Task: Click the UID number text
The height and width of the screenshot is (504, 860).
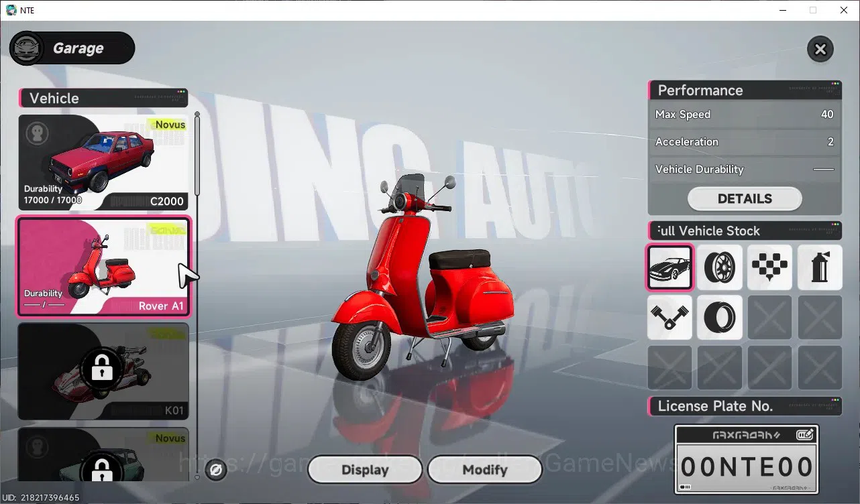Action: (x=42, y=498)
